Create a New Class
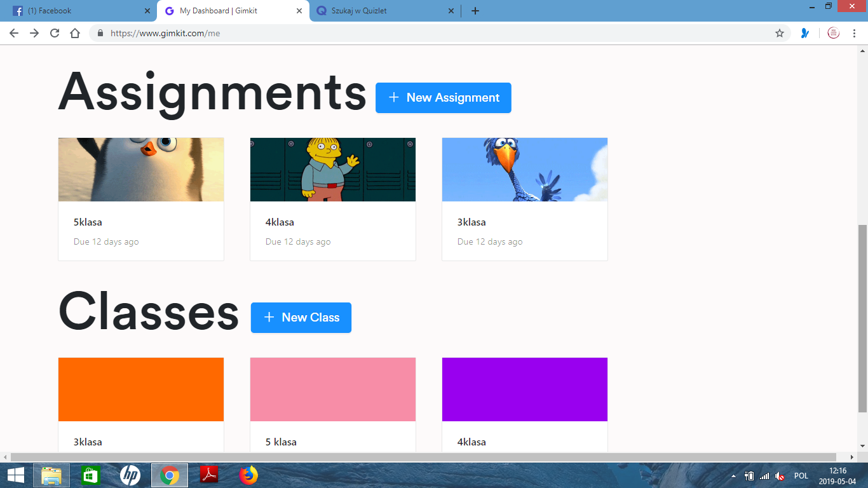The width and height of the screenshot is (868, 488). click(x=301, y=318)
